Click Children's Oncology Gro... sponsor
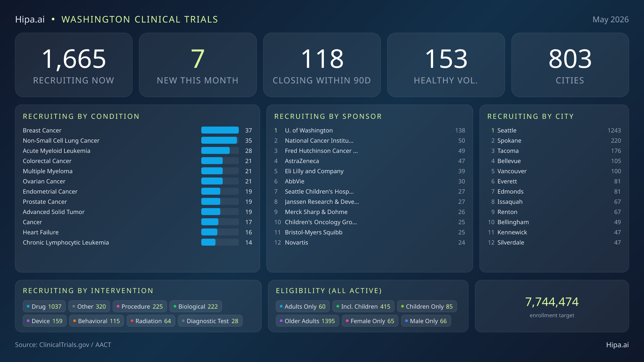 point(369,222)
